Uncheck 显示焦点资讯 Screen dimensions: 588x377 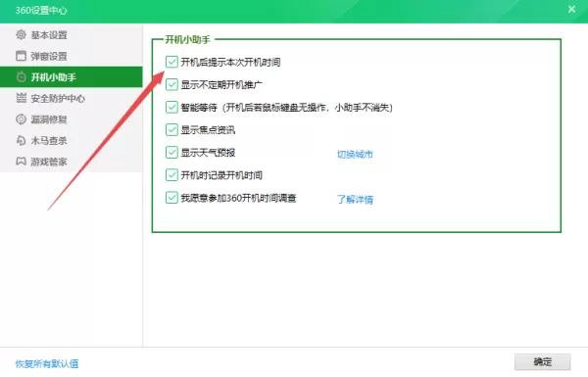click(171, 129)
